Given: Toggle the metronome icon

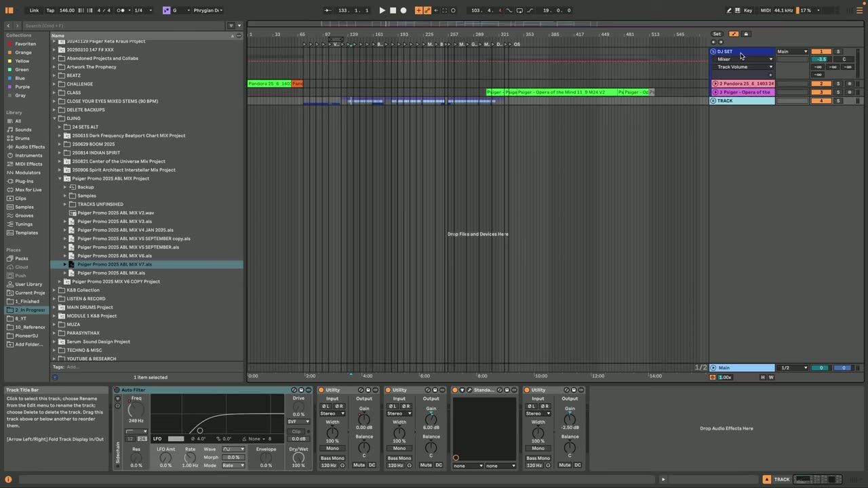Looking at the screenshot, I should [x=122, y=10].
